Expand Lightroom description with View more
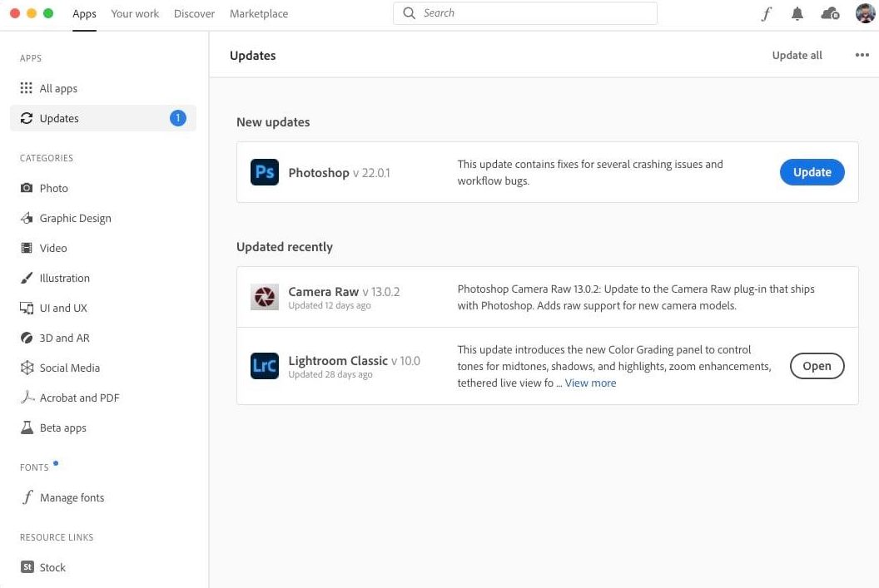 pyautogui.click(x=590, y=383)
